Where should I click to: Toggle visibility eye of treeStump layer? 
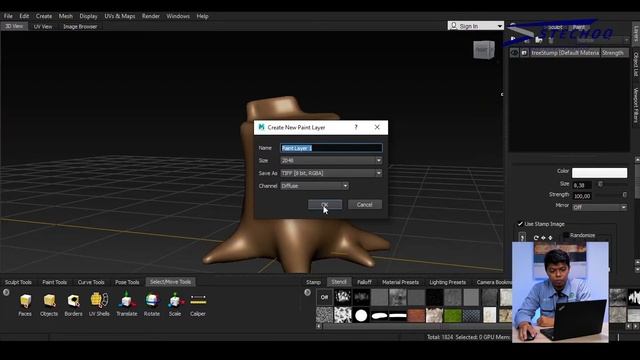tap(514, 53)
